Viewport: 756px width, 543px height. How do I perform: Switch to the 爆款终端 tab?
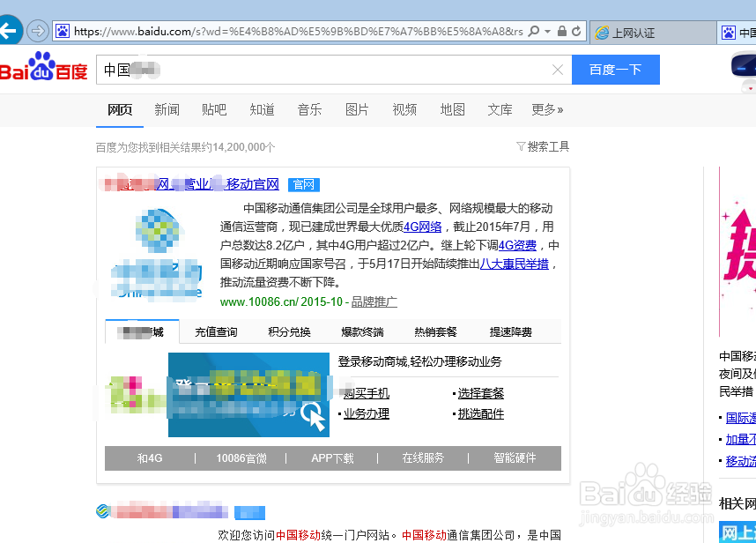click(x=362, y=332)
